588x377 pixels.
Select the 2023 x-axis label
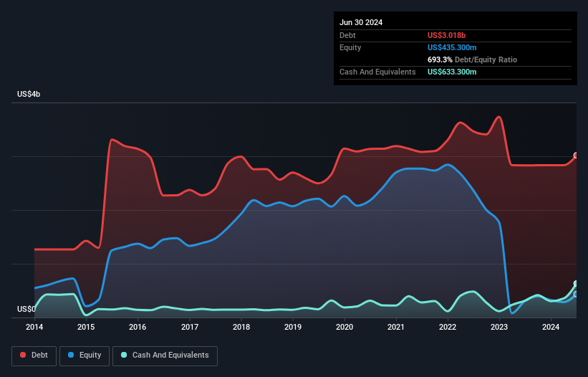pyautogui.click(x=499, y=327)
